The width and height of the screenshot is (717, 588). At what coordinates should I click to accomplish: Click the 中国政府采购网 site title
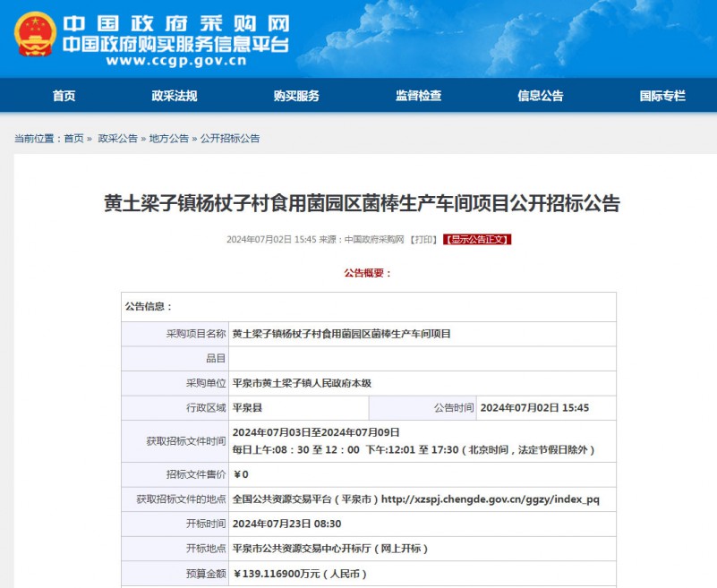(x=176, y=23)
